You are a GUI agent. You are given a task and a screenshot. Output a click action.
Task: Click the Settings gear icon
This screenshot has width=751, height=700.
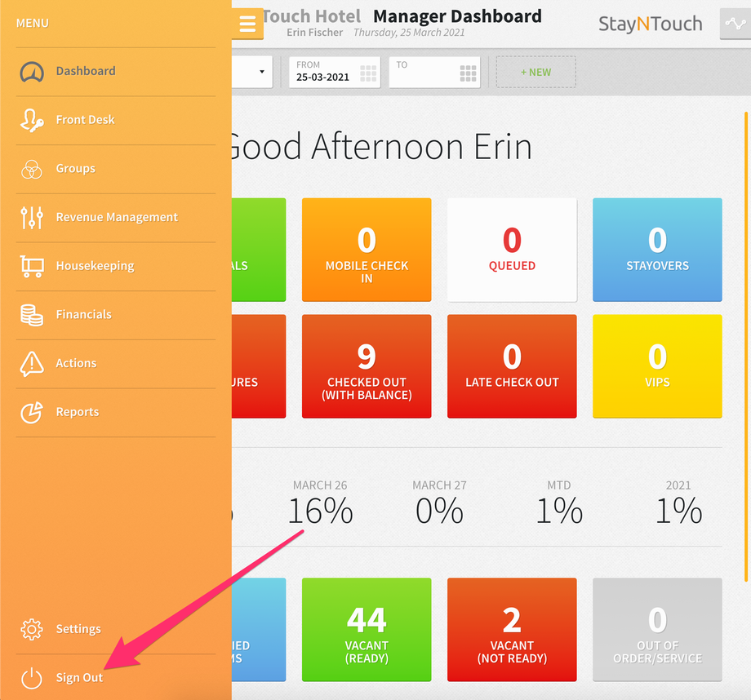(x=32, y=629)
